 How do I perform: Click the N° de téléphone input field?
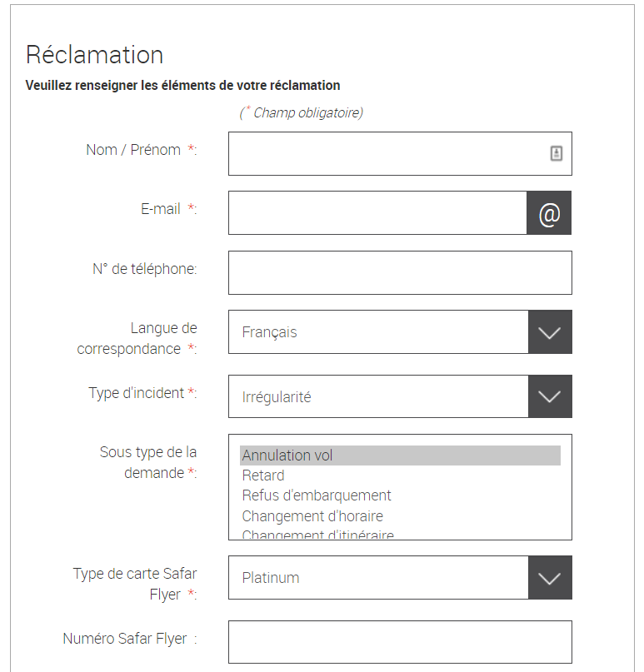coord(400,272)
